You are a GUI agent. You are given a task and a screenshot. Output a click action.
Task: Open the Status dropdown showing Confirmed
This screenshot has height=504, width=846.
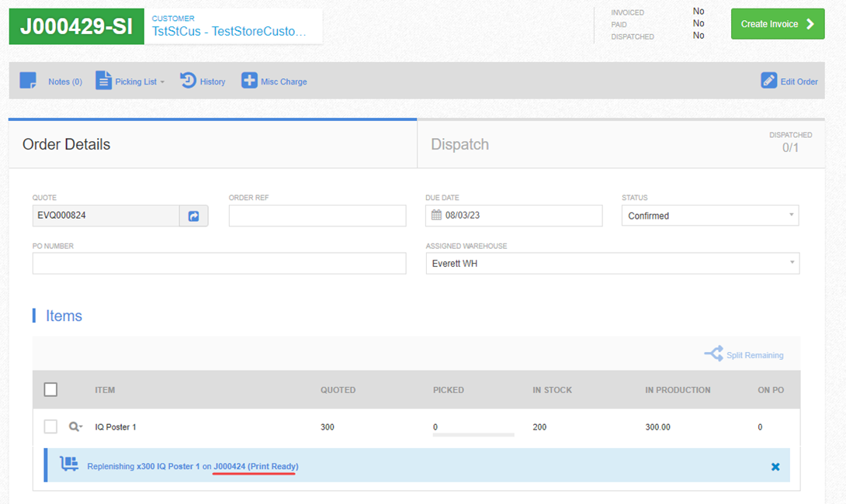coord(710,216)
